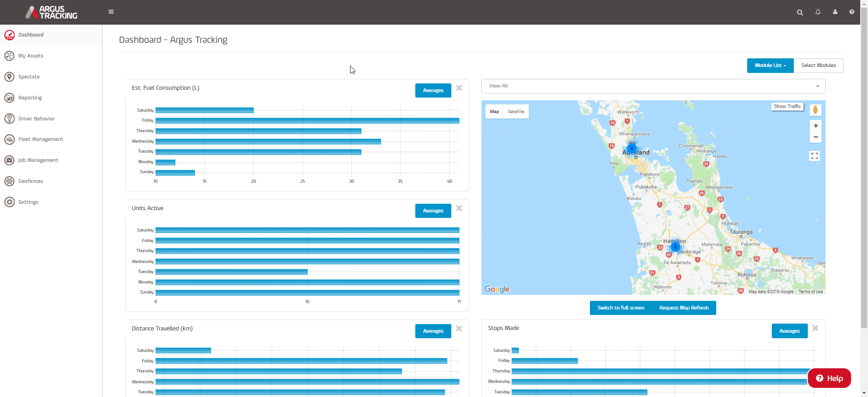Screen dimensions: 868x397
Task: Close the Stops Made module
Action: (x=815, y=328)
